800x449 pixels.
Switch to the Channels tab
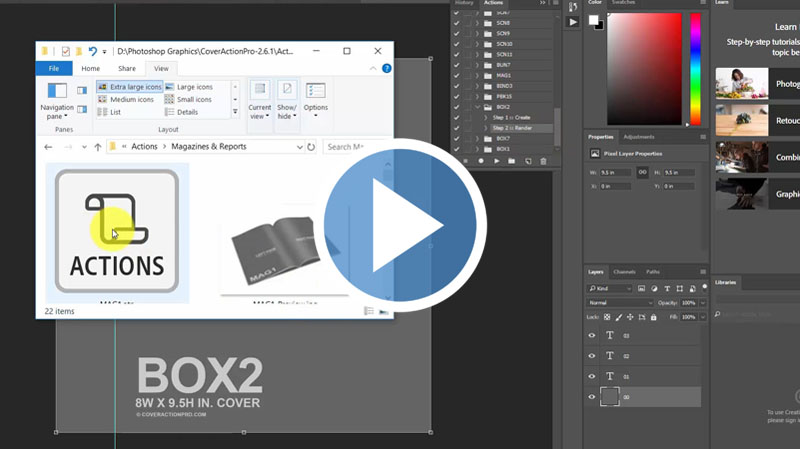click(624, 272)
